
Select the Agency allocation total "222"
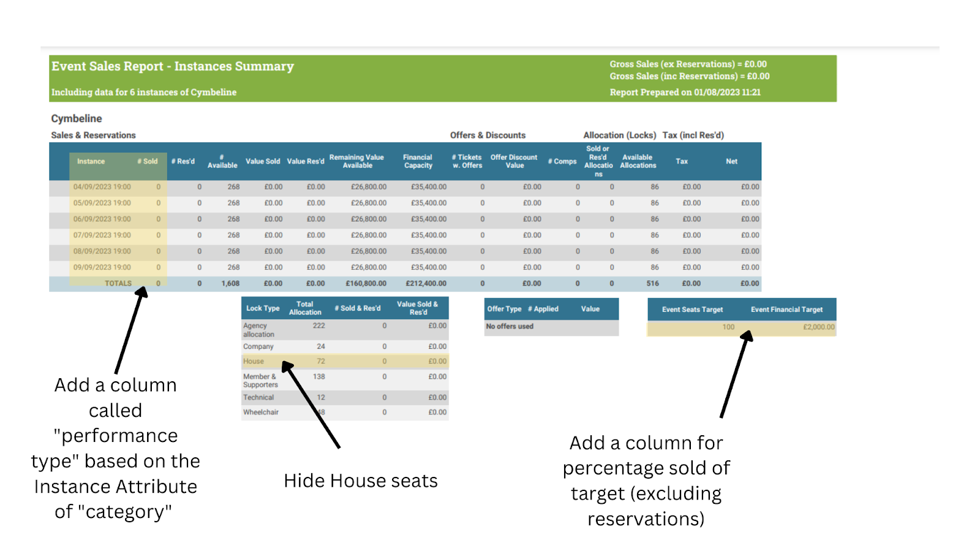(x=319, y=326)
